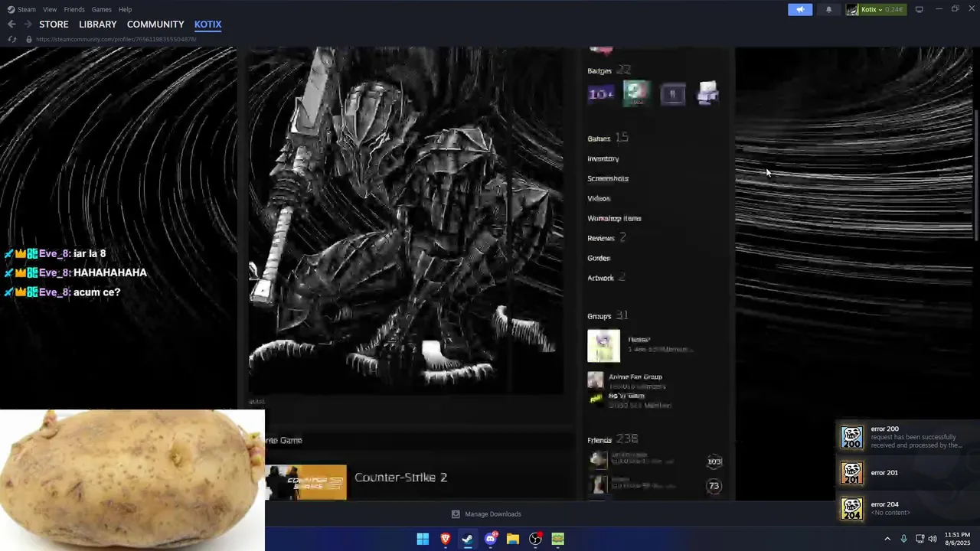The image size is (980, 551).
Task: Open the Artwork 2 link
Action: 606,278
